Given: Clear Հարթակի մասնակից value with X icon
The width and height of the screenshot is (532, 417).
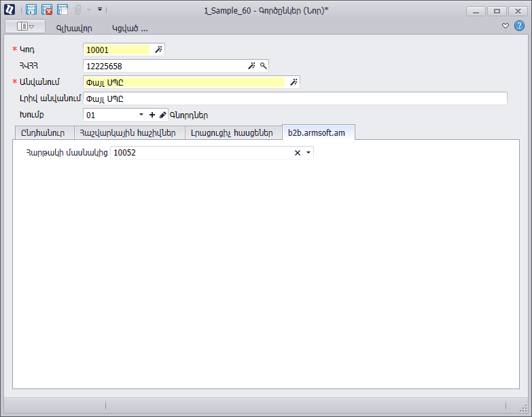Looking at the screenshot, I should (x=298, y=153).
